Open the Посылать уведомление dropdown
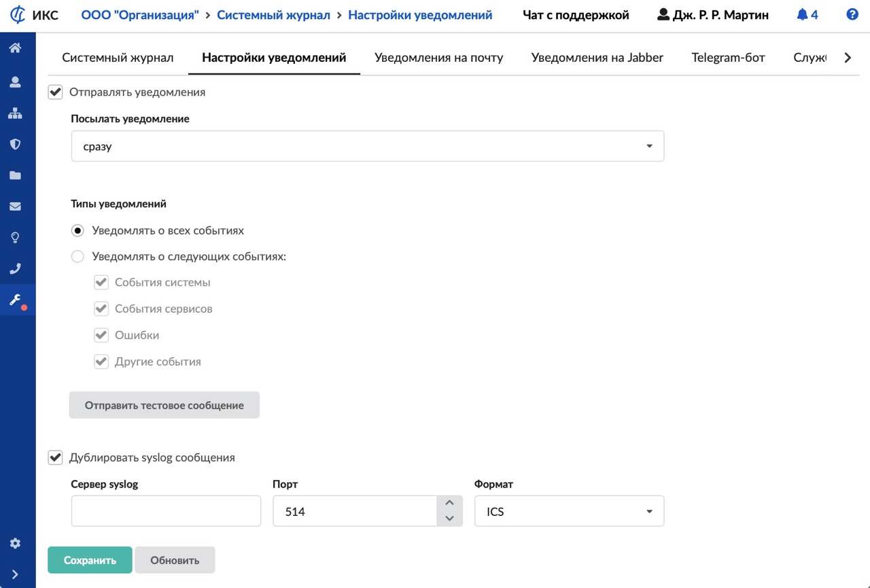Viewport: 870px width, 588px height. pos(367,146)
